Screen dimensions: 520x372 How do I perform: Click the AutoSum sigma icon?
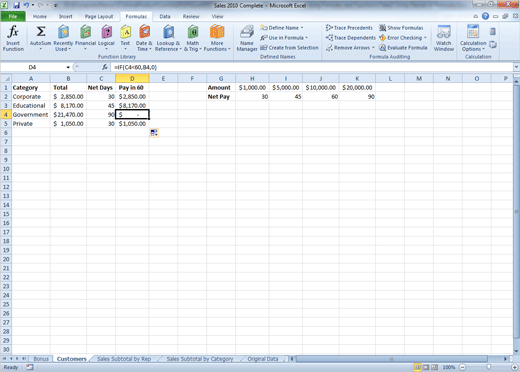tap(41, 32)
